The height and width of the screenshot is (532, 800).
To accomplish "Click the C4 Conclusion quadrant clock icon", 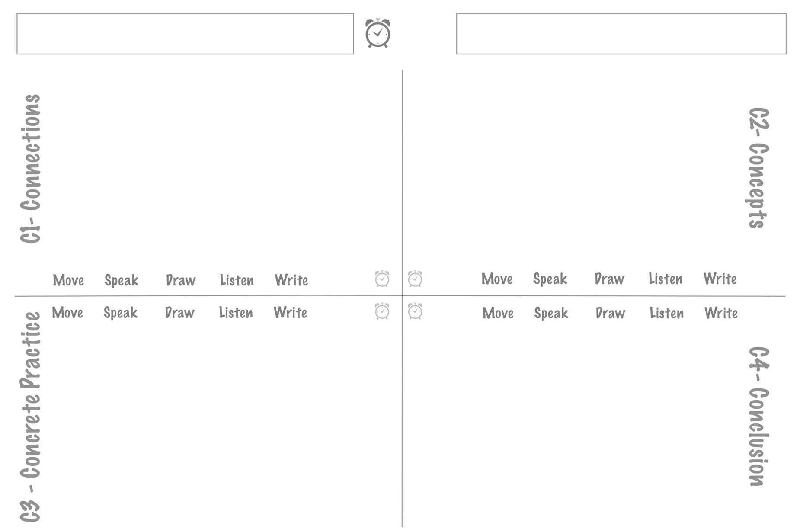I will point(415,311).
